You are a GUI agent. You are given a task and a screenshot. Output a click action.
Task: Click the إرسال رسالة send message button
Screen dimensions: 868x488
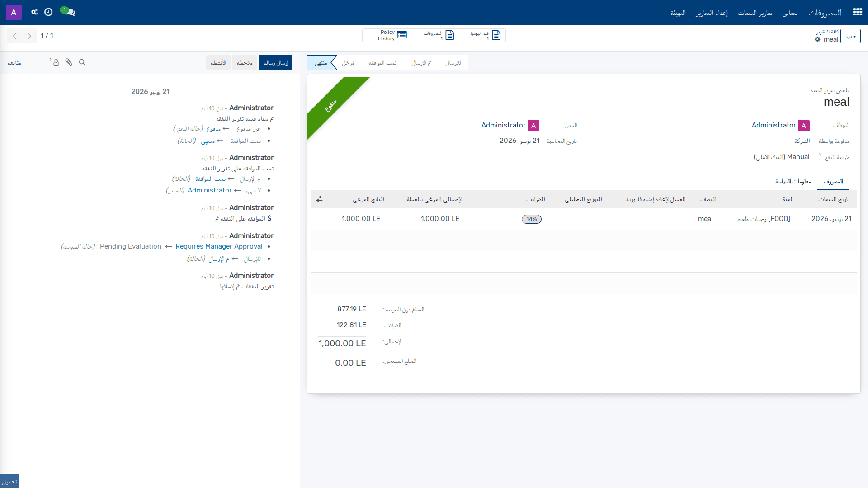click(276, 63)
